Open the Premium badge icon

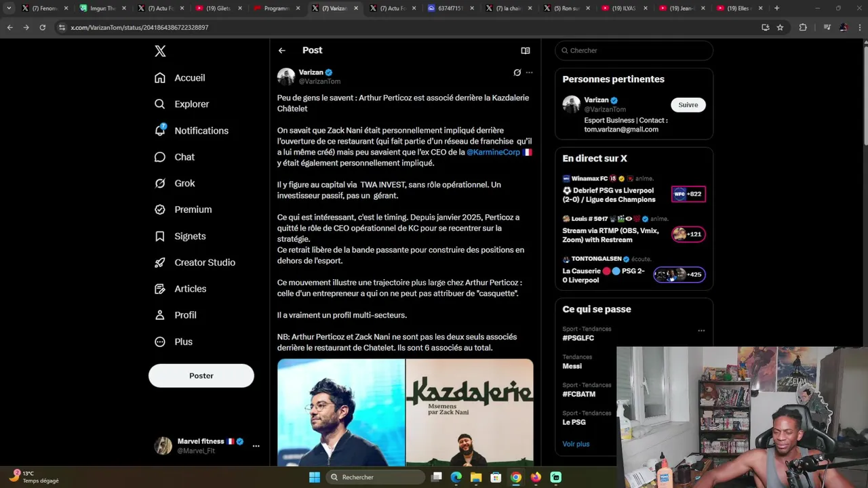(160, 209)
